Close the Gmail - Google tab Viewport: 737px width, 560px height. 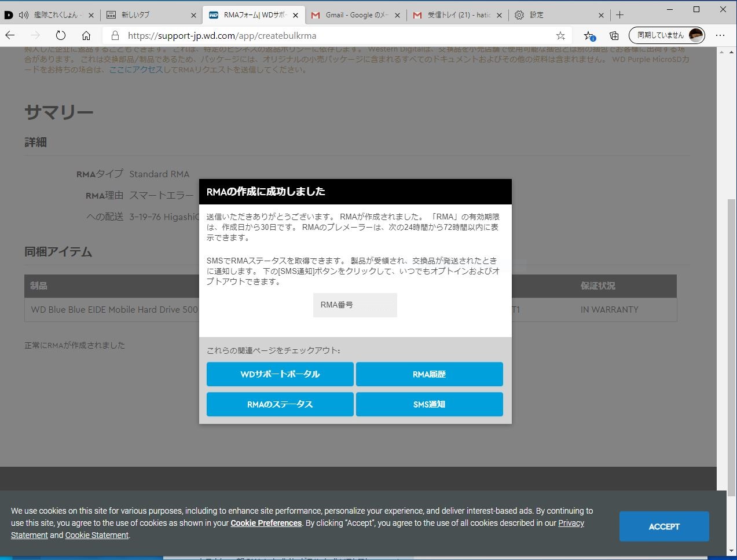[397, 15]
